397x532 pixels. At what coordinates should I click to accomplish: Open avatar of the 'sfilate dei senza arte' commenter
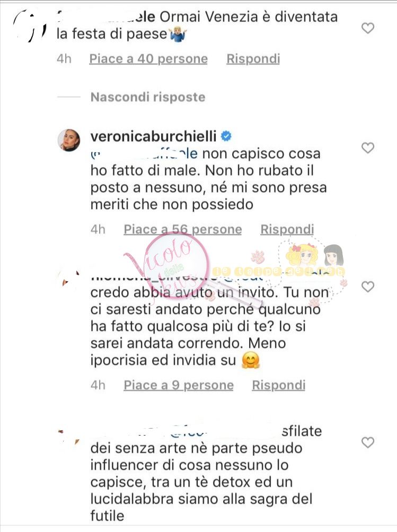click(69, 436)
